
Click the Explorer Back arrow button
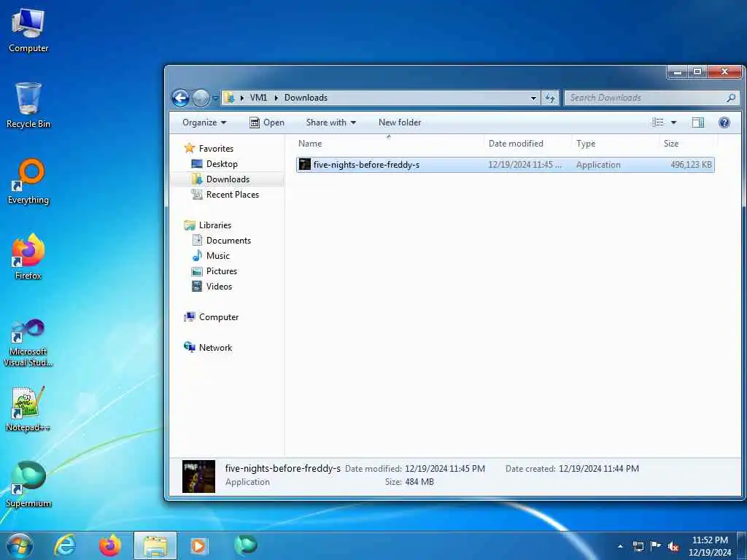181,98
